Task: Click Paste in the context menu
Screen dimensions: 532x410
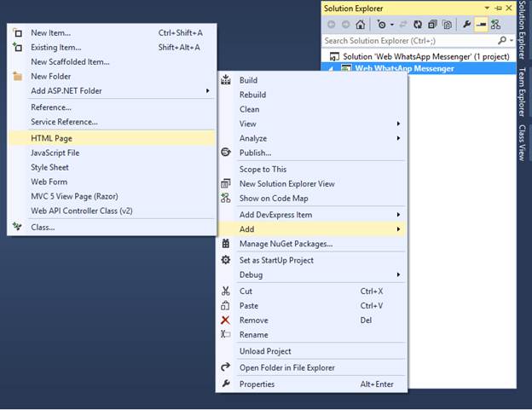Action: [x=311, y=306]
